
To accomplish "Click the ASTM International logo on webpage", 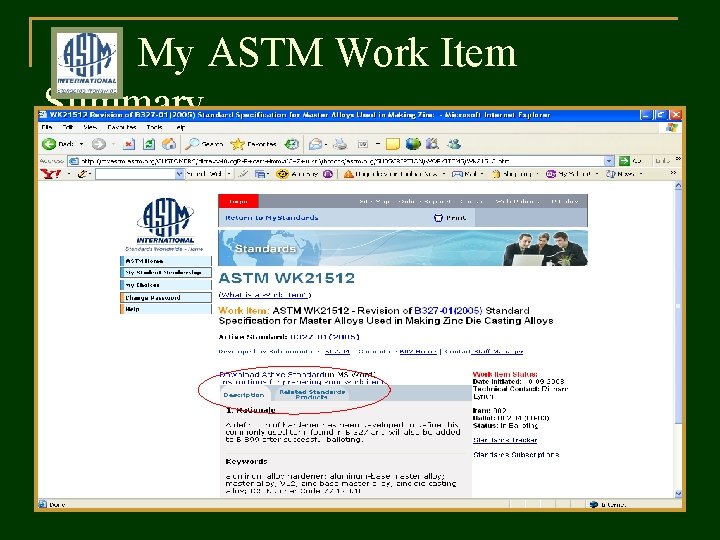I will (165, 221).
